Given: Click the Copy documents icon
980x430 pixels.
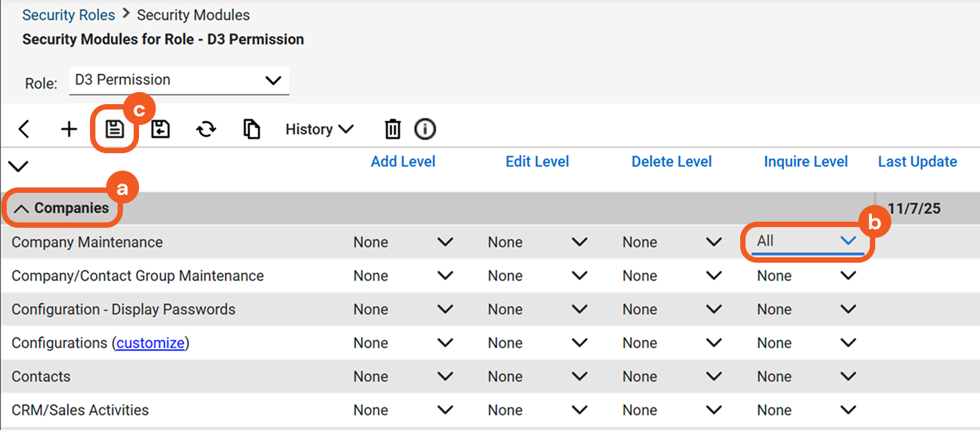Looking at the screenshot, I should click(x=251, y=129).
